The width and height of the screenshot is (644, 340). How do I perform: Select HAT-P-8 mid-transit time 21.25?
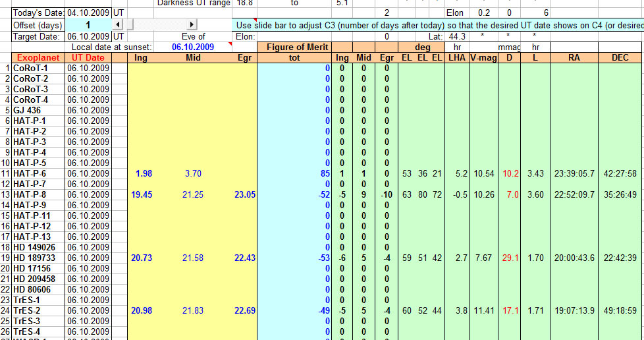click(x=193, y=194)
